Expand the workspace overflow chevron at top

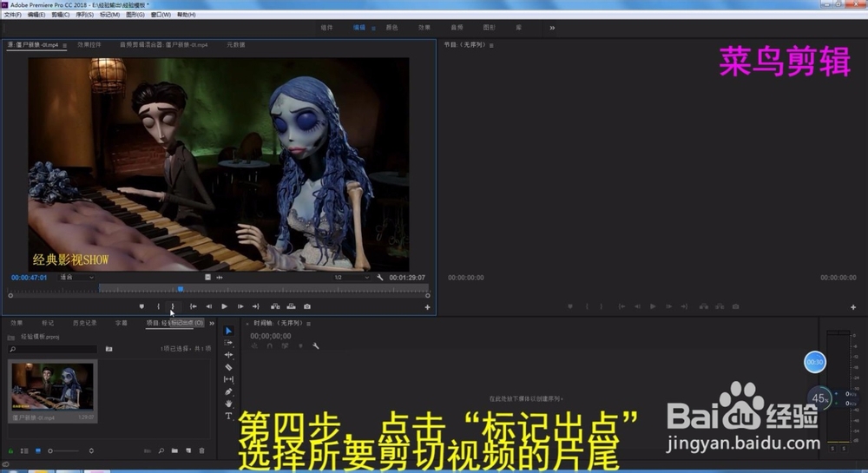pyautogui.click(x=552, y=28)
